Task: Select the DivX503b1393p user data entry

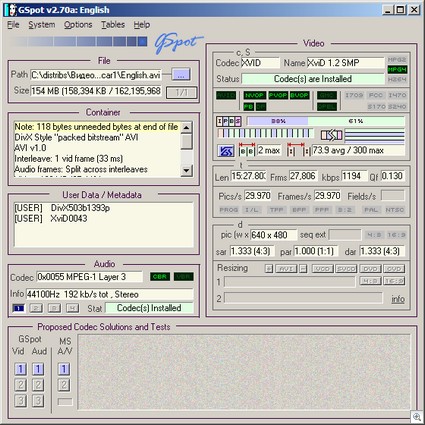Action: coord(62,208)
